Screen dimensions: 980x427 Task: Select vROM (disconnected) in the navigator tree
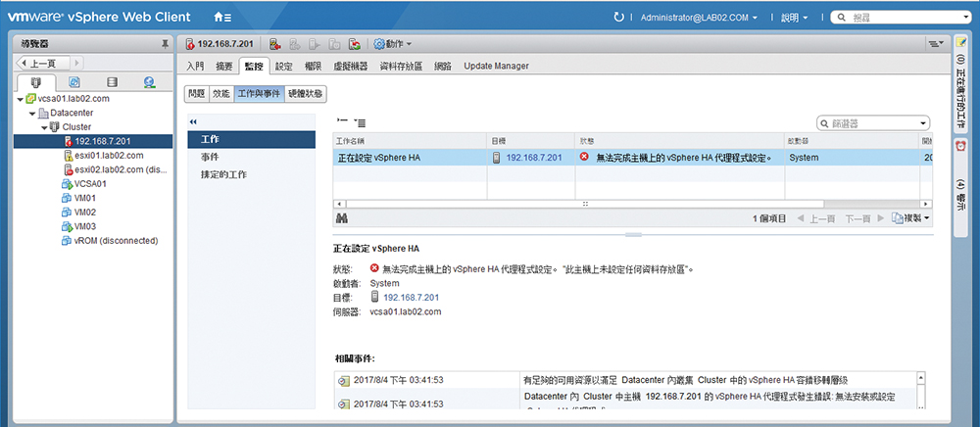point(116,240)
